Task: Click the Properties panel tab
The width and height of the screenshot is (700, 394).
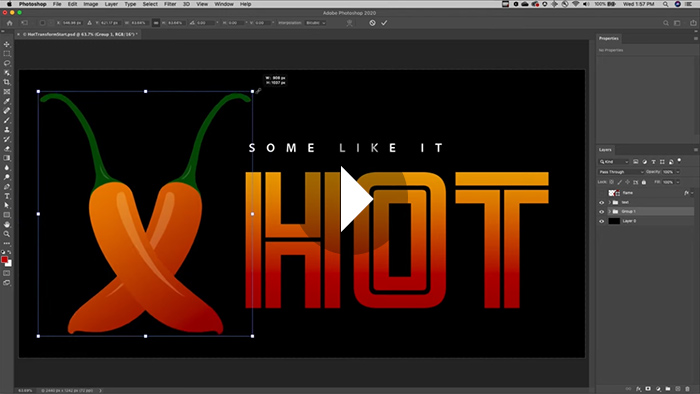Action: pos(608,38)
